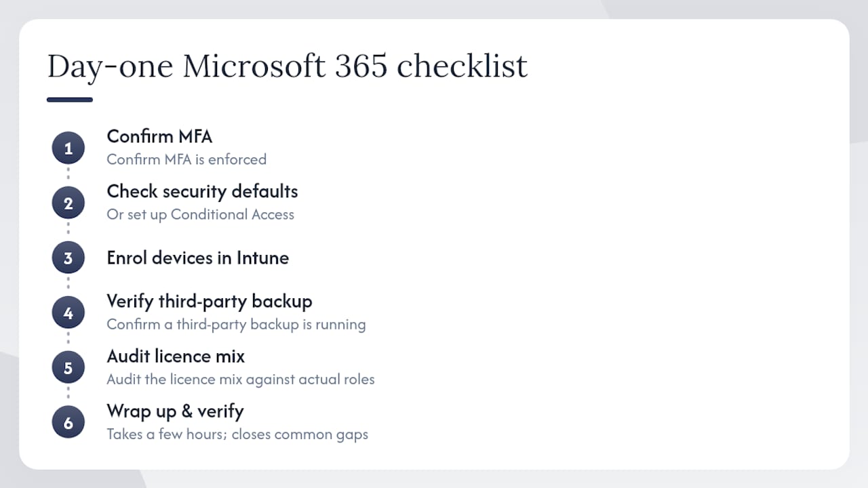This screenshot has width=868, height=488.
Task: Click the 'Confirm MFA' heading
Action: (159, 136)
